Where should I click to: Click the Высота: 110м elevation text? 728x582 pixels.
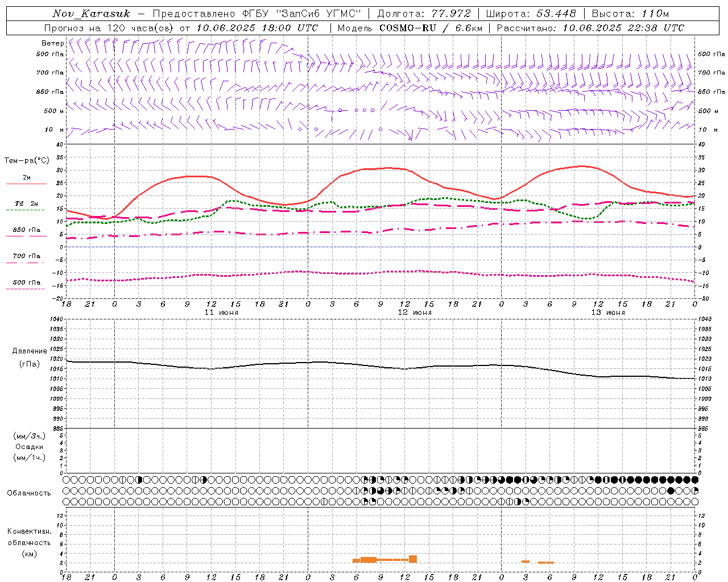(x=630, y=14)
